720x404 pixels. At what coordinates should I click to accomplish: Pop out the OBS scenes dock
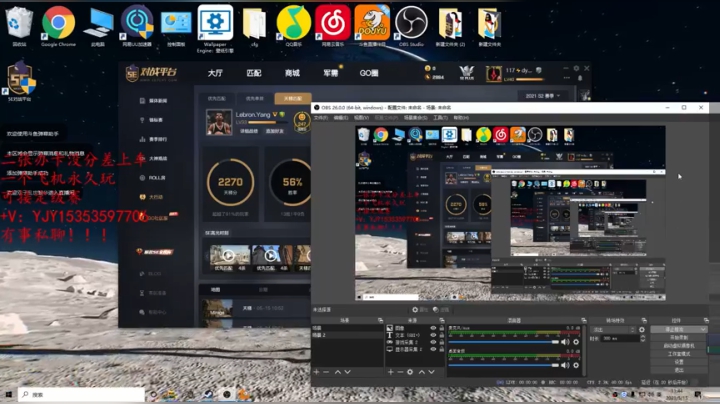380,320
